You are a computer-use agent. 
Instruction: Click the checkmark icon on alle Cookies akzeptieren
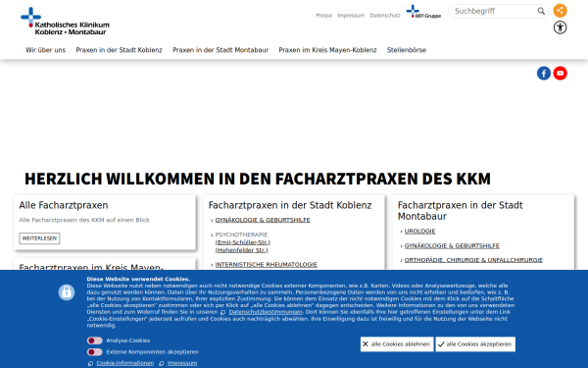pyautogui.click(x=441, y=344)
